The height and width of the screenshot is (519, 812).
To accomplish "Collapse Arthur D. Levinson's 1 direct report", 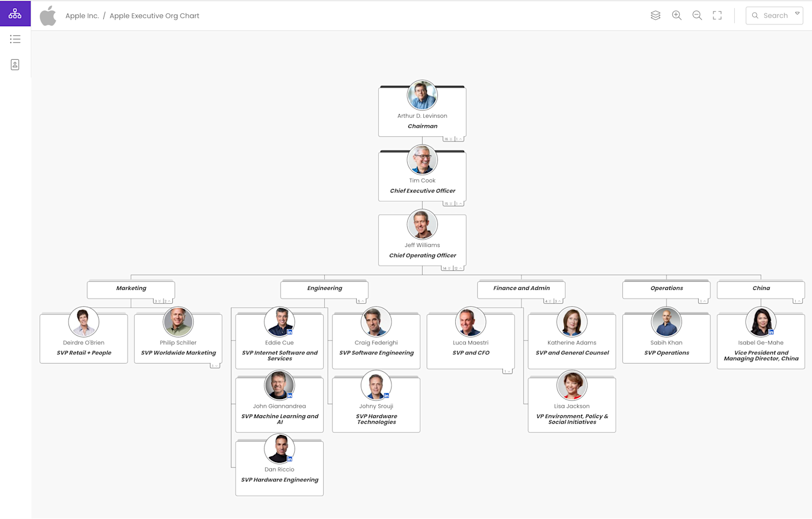I will tap(459, 139).
